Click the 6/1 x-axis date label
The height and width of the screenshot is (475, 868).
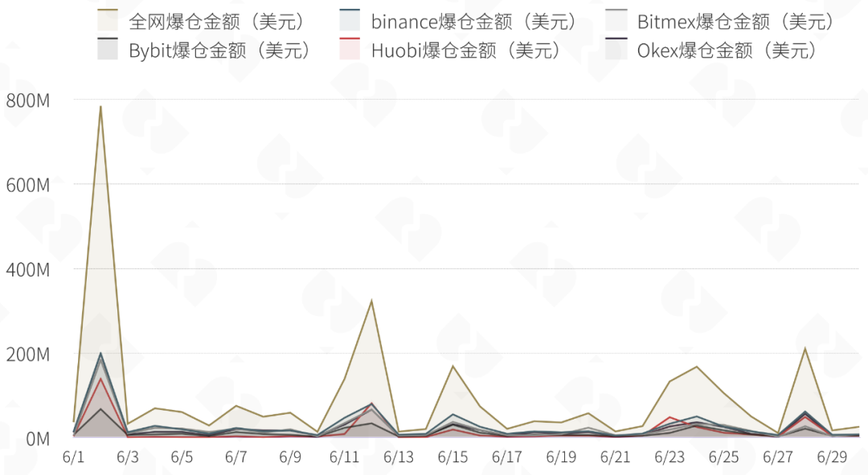73,457
